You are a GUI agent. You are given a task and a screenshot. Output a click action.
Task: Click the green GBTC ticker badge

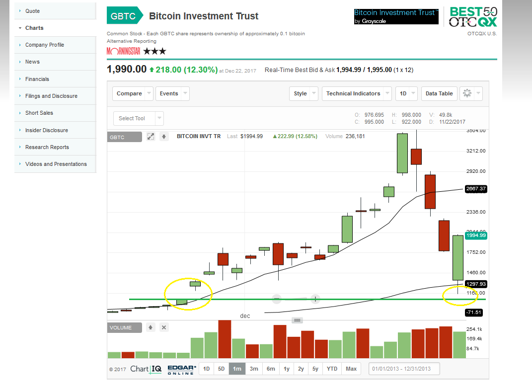125,15
